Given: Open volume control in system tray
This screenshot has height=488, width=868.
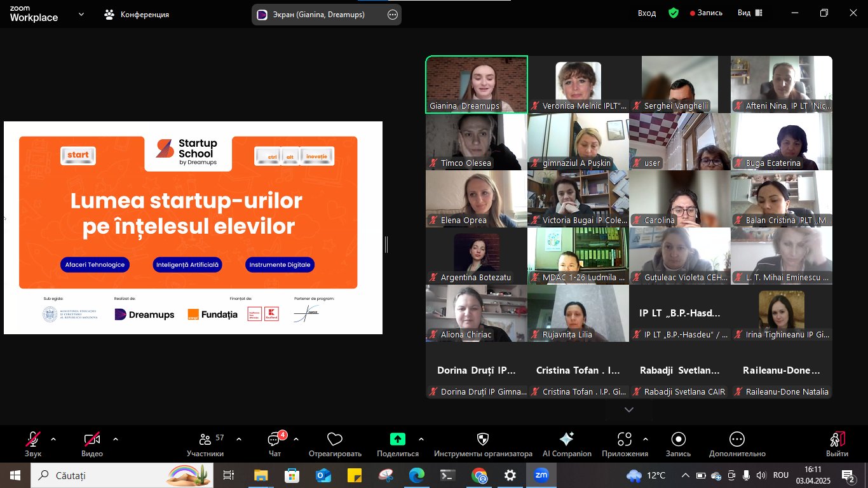Looking at the screenshot, I should click(x=761, y=475).
